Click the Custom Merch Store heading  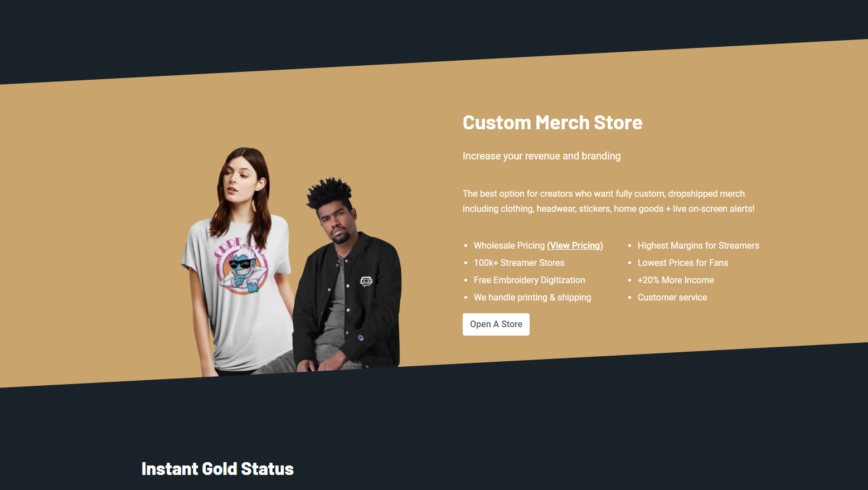(x=552, y=123)
